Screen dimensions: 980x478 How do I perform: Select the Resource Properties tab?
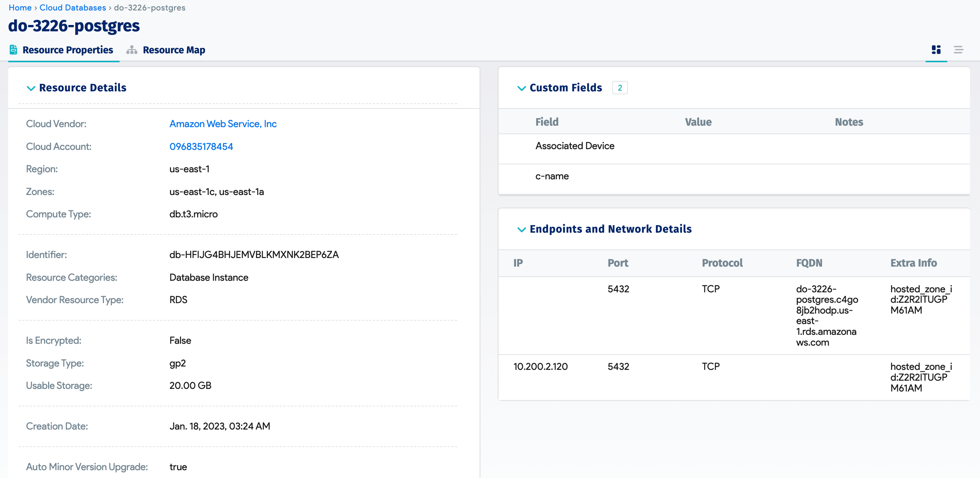click(x=67, y=50)
